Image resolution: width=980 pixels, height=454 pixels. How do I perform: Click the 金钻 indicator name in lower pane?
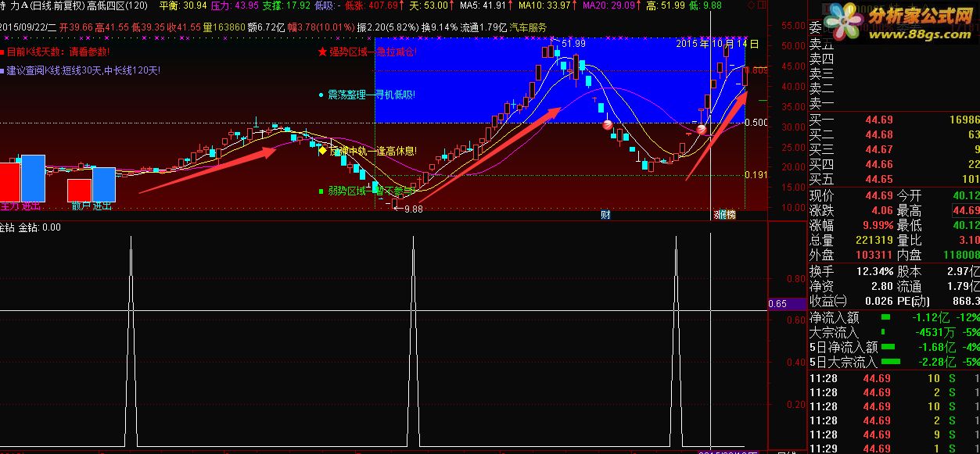(x=7, y=227)
